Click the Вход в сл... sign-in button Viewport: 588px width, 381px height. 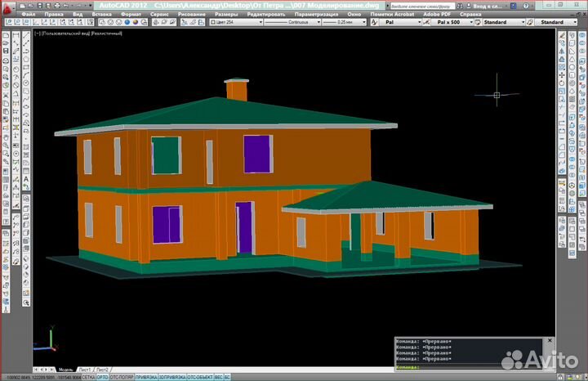pyautogui.click(x=483, y=6)
